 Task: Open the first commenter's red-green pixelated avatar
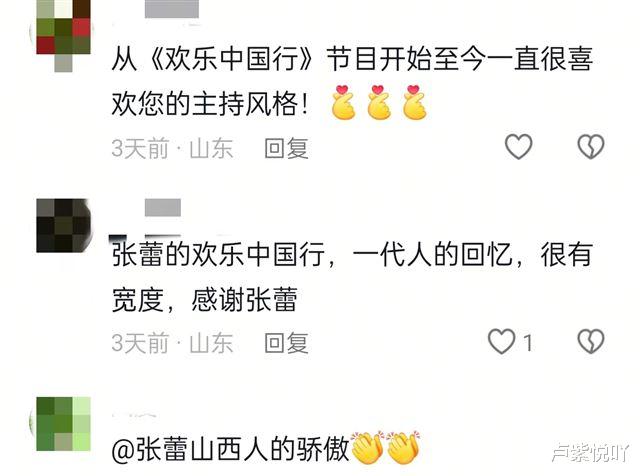63,33
